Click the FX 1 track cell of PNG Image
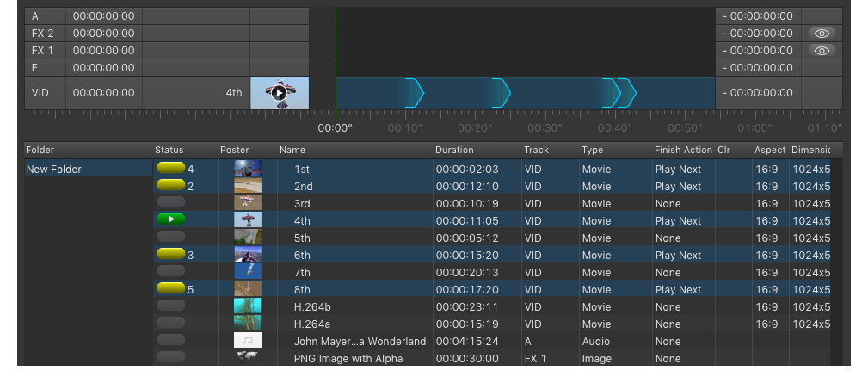The height and width of the screenshot is (383, 868). (x=535, y=359)
